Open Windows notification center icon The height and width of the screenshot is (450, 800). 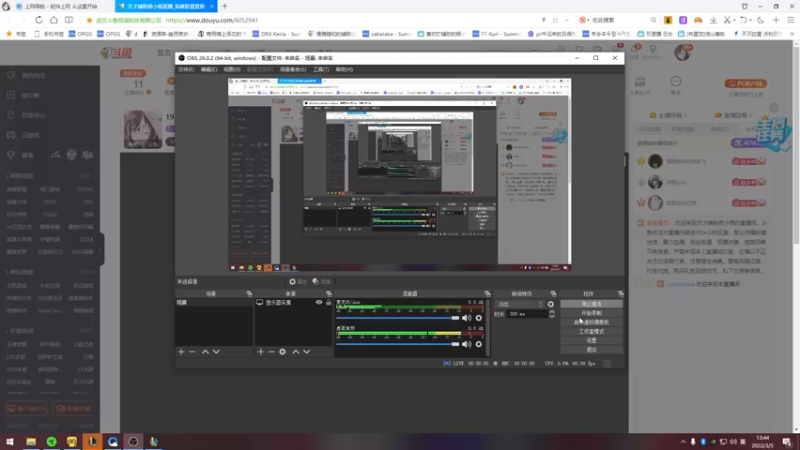click(787, 441)
